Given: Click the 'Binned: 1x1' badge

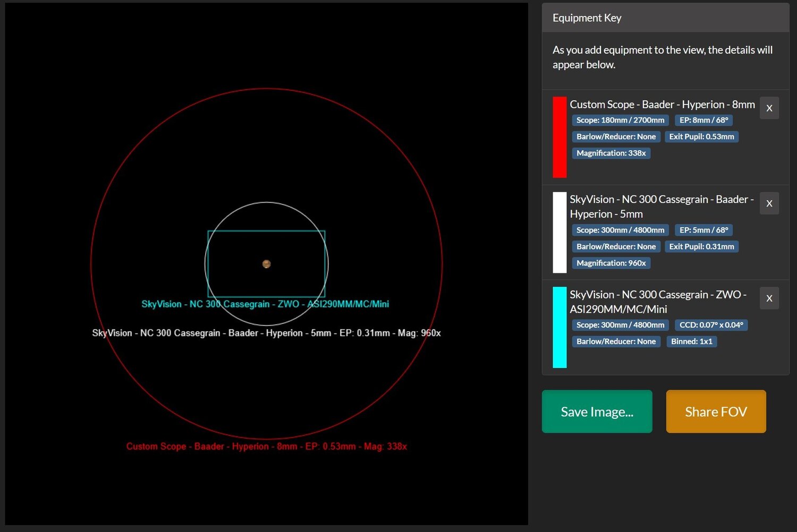Looking at the screenshot, I should click(691, 341).
